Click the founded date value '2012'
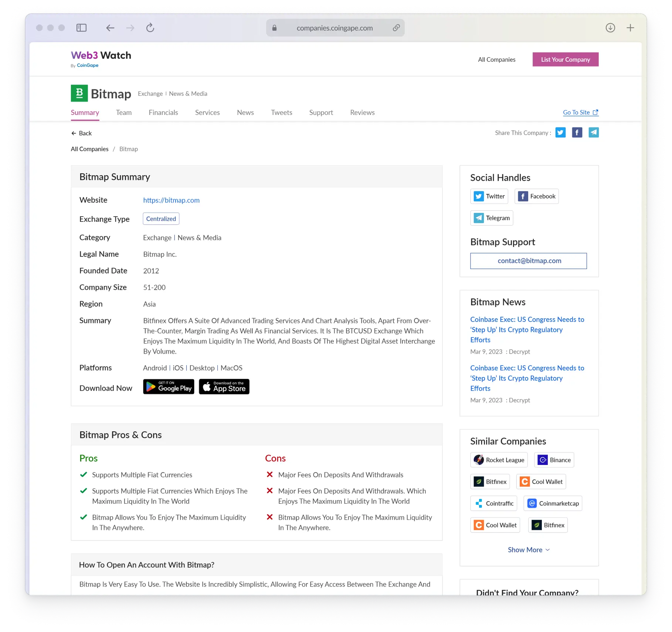 click(x=151, y=271)
